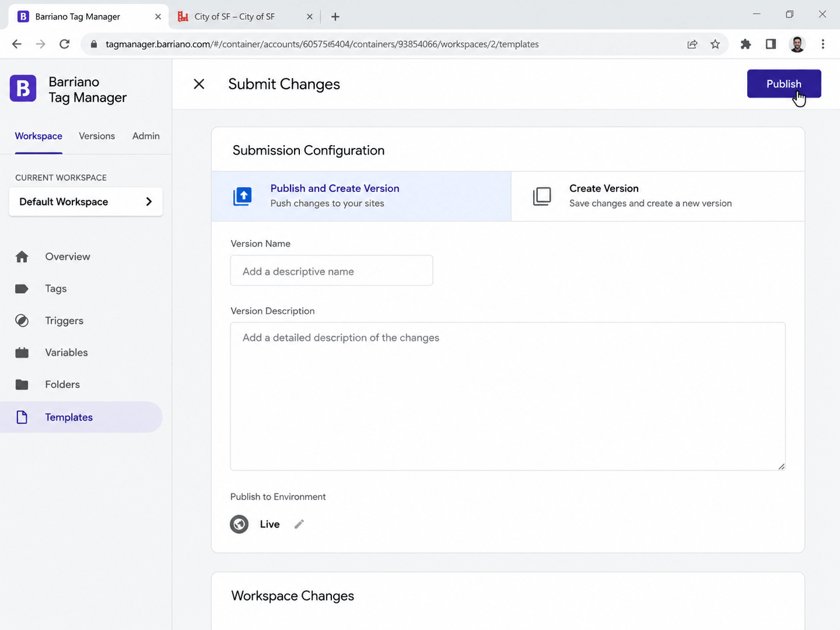
Task: Select the Create Version option
Action: click(658, 196)
